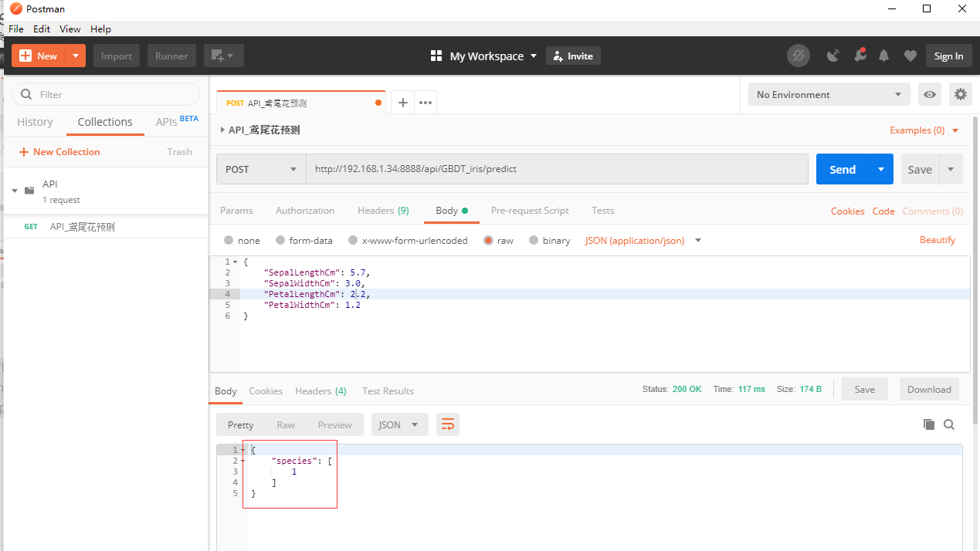Open the response Headers (4) tab
Image resolution: width=980 pixels, height=551 pixels.
point(320,391)
